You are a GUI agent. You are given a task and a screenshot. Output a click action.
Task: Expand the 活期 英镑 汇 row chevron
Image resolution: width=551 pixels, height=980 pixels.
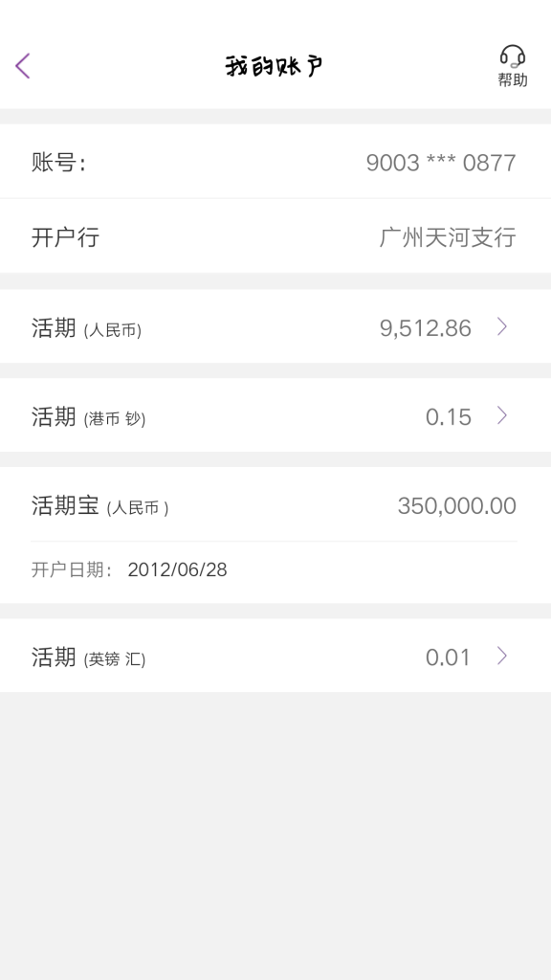[x=501, y=656]
